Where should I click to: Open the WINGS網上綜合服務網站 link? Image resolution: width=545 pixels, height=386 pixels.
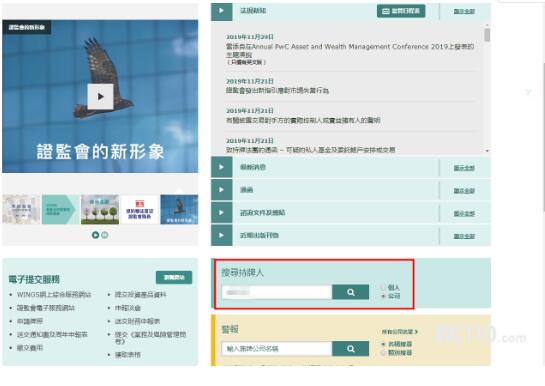coord(54,295)
